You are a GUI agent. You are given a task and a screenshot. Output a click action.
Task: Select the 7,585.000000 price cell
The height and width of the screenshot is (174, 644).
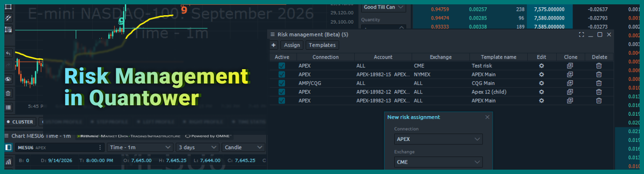[549, 27]
